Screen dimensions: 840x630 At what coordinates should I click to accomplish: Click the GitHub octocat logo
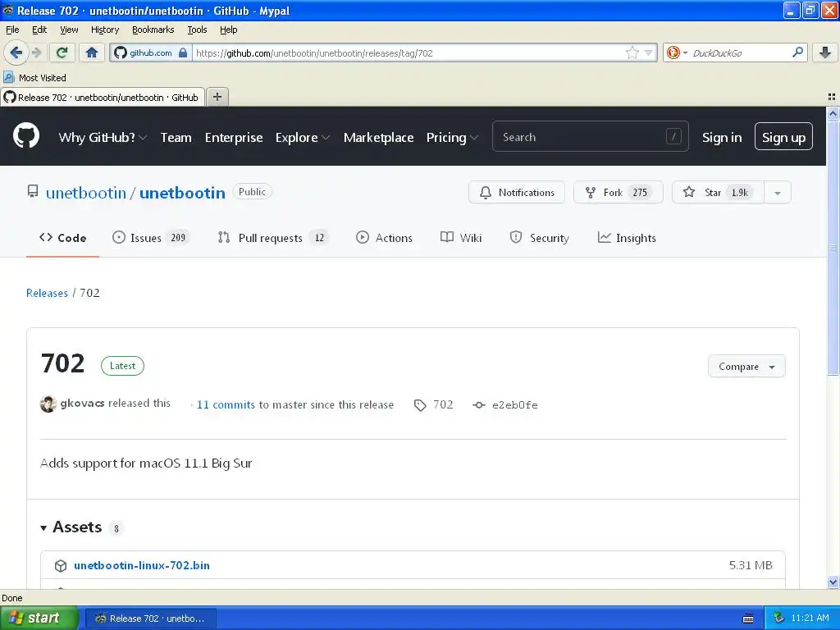coord(26,136)
